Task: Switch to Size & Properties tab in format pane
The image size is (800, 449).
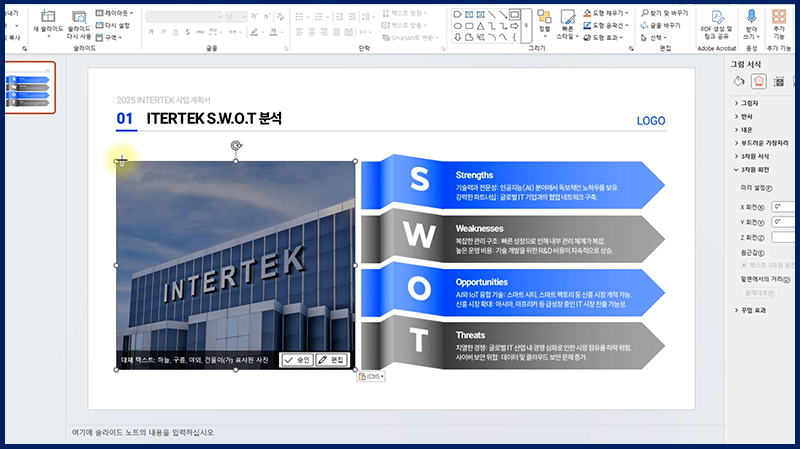Action: pyautogui.click(x=779, y=82)
